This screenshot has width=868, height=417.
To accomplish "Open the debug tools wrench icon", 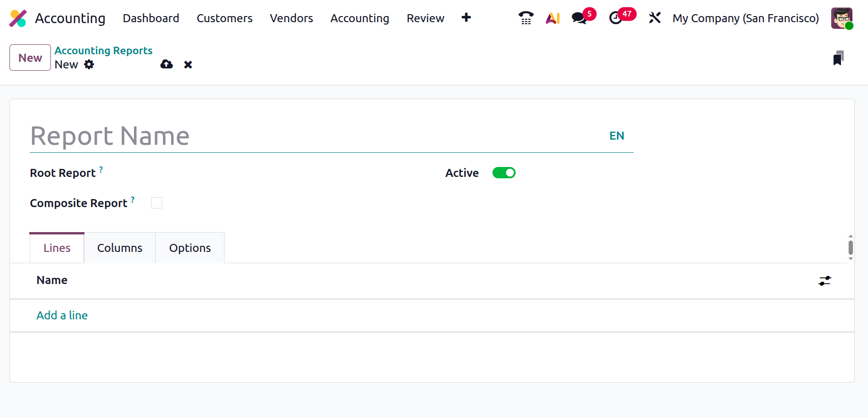I will pyautogui.click(x=654, y=18).
